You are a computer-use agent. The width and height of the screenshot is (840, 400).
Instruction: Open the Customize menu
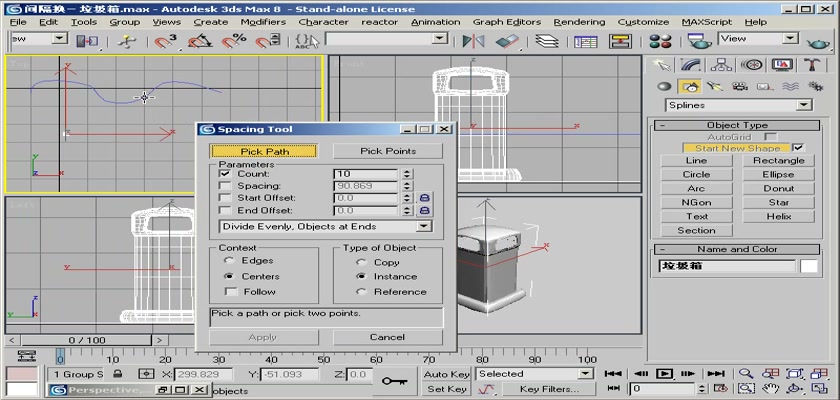643,22
